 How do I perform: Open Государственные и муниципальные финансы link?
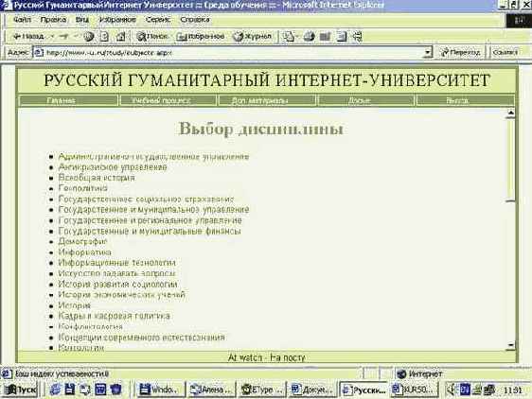[x=150, y=232]
